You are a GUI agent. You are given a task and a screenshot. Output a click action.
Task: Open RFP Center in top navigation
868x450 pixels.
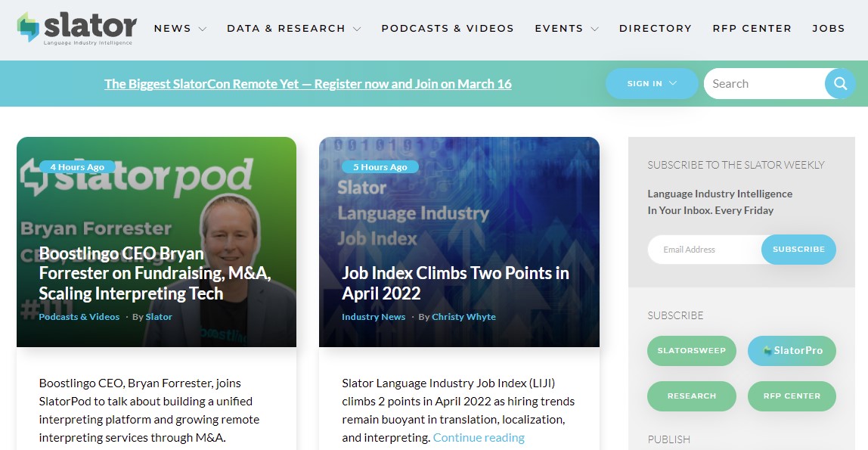point(752,28)
